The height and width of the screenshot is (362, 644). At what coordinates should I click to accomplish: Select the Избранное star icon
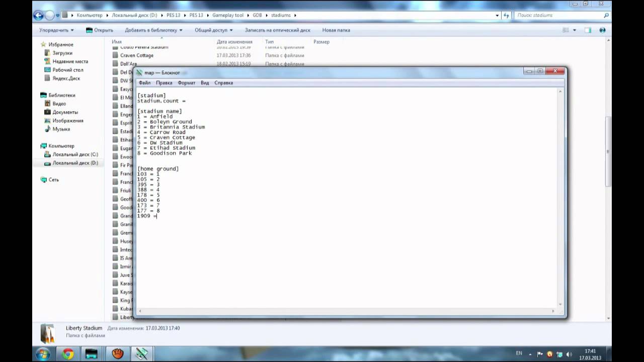pyautogui.click(x=43, y=44)
